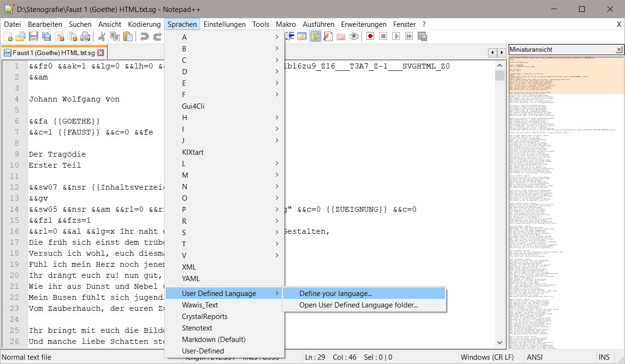The height and width of the screenshot is (364, 625).
Task: Toggle the Document Map toolbar button
Action: coord(315,36)
